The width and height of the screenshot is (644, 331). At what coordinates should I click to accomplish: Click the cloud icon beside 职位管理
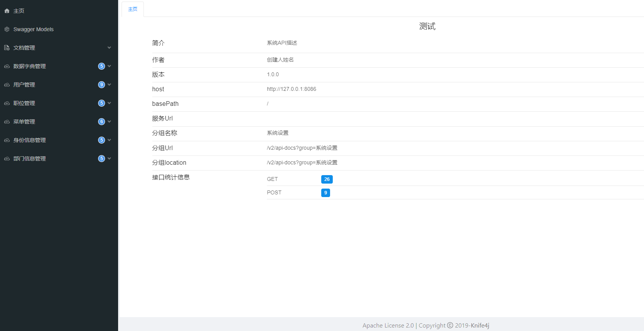click(7, 103)
